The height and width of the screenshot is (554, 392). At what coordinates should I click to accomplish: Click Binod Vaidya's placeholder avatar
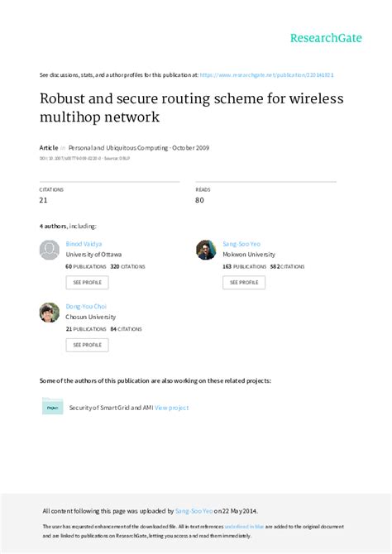pos(50,250)
